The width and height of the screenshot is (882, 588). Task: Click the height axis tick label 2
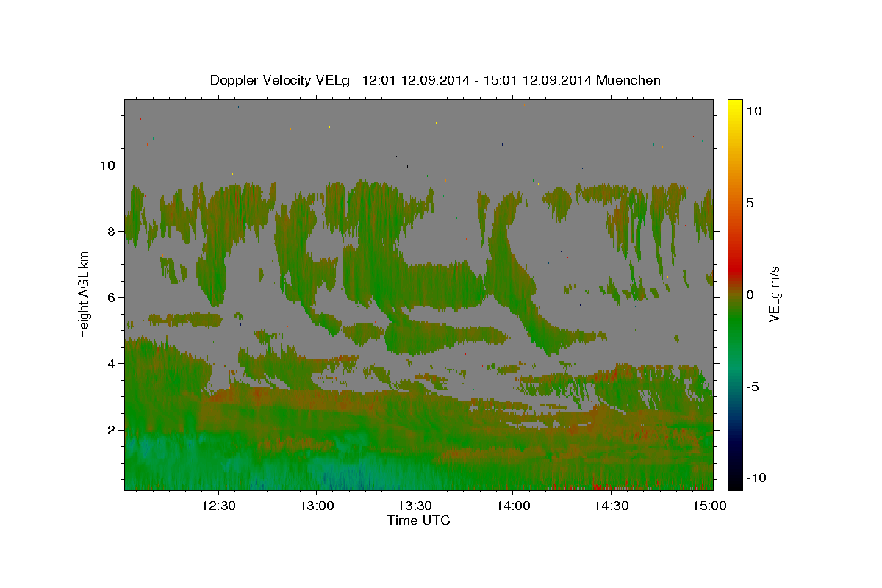(111, 429)
